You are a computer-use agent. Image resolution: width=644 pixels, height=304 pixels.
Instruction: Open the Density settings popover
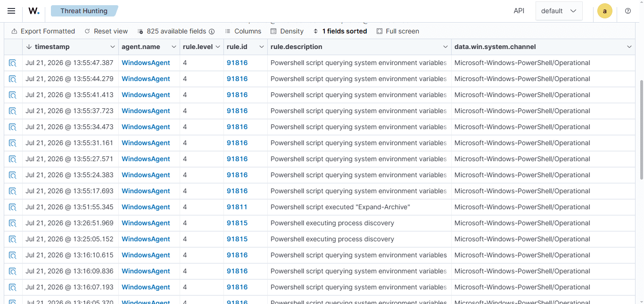click(x=287, y=31)
